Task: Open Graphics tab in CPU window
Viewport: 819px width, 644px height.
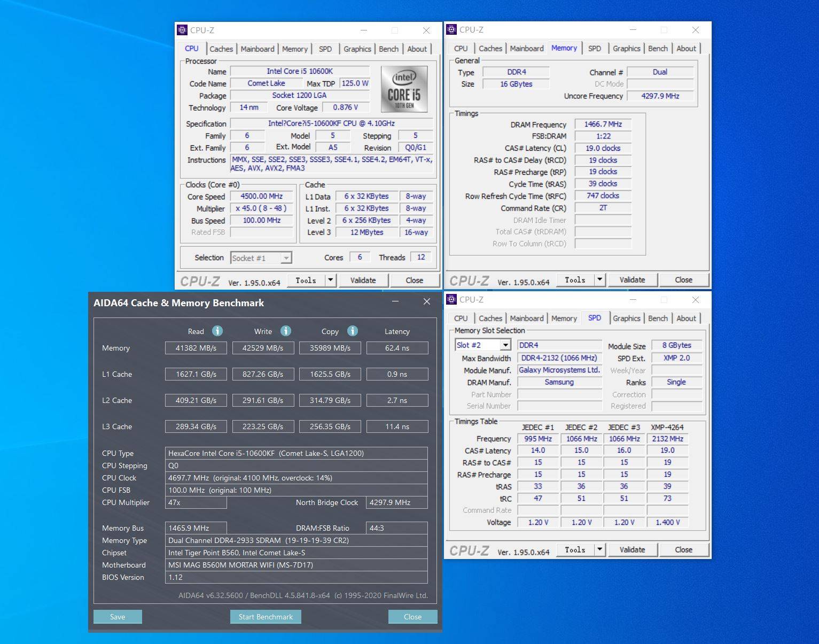Action: [x=357, y=49]
